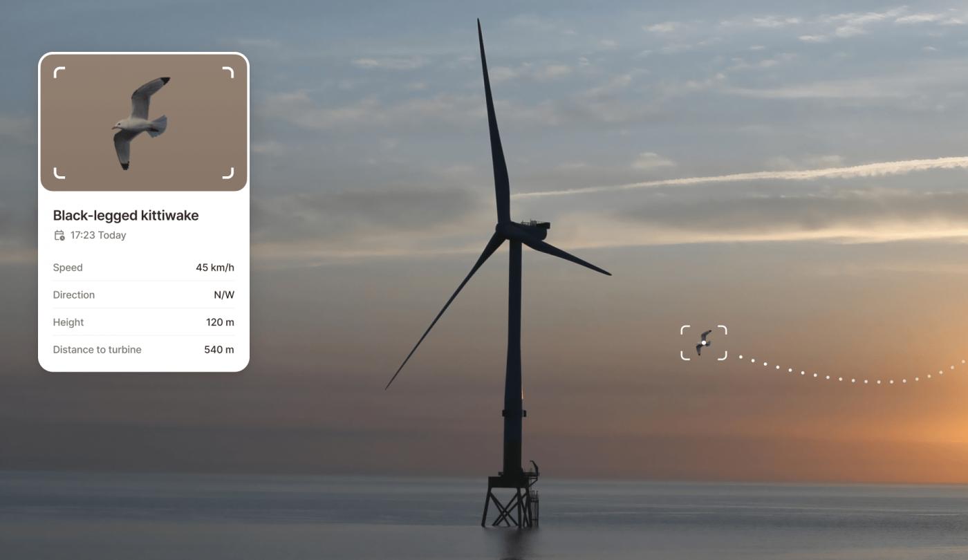Click the 17:23 Today timestamp
Screen dimensions: 968x560
(98, 235)
